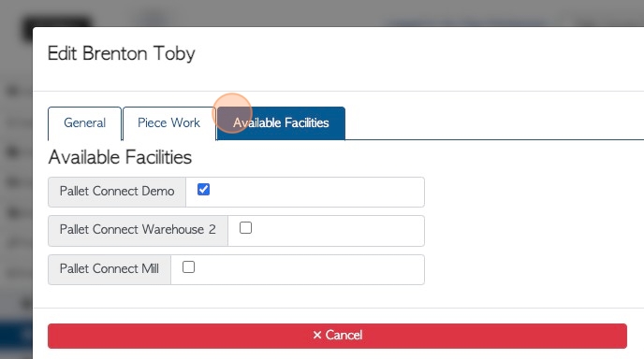This screenshot has width=644, height=359.
Task: Click the X icon inside Cancel button
Action: [x=317, y=336]
